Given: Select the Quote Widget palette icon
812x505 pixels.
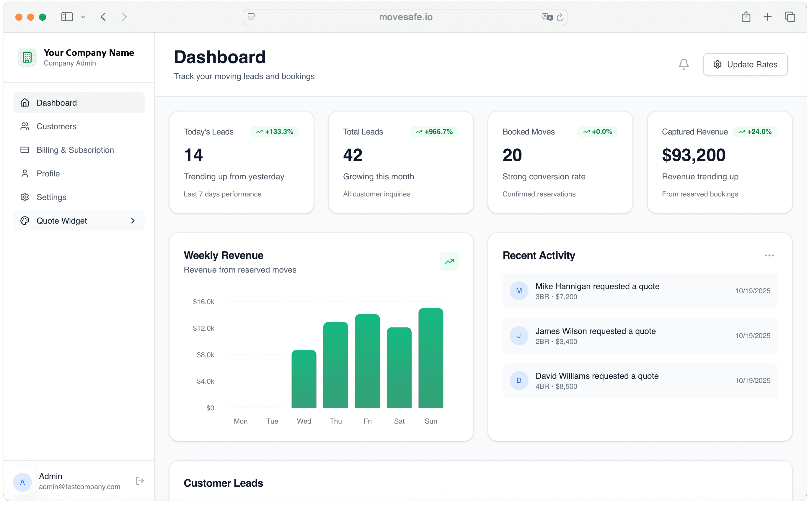Looking at the screenshot, I should 25,220.
